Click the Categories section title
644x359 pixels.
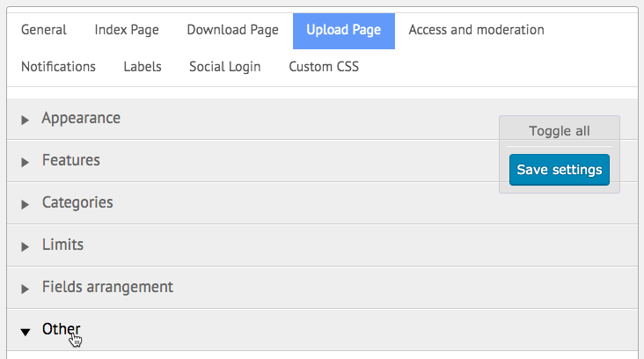(77, 202)
